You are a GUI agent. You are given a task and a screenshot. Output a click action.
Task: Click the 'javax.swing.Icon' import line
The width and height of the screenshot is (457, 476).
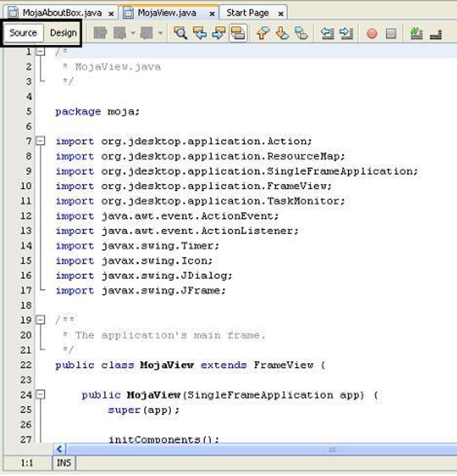pyautogui.click(x=134, y=260)
